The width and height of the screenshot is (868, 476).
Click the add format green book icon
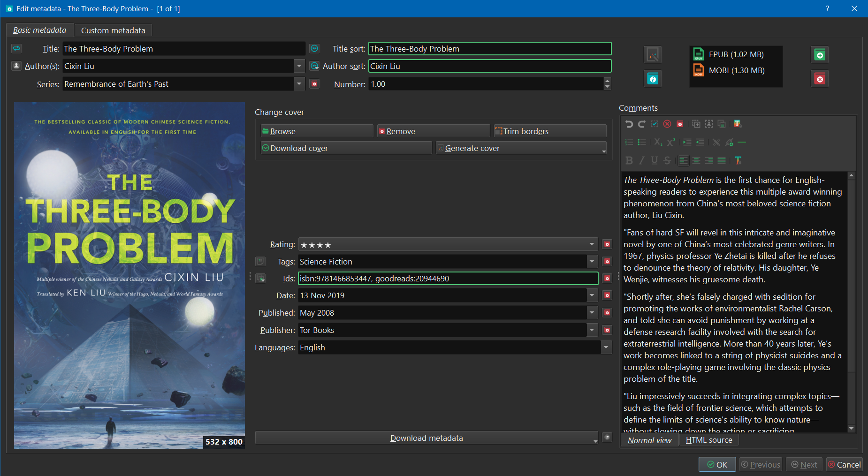tap(820, 55)
